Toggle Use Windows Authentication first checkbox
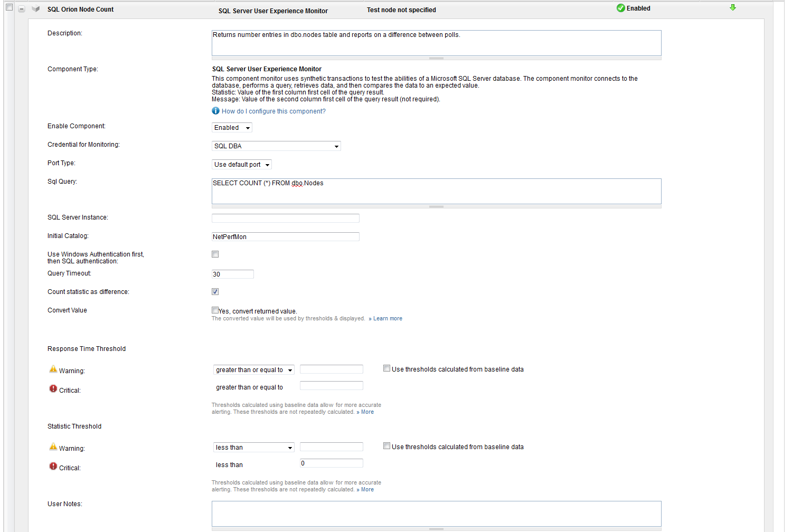 215,254
